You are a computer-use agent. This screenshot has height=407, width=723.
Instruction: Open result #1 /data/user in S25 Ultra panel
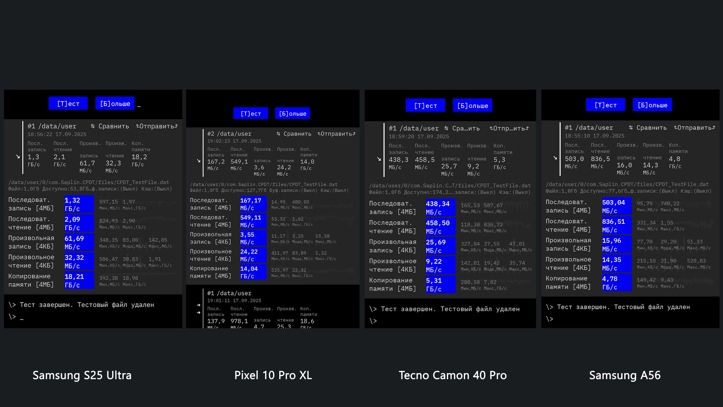click(x=52, y=126)
